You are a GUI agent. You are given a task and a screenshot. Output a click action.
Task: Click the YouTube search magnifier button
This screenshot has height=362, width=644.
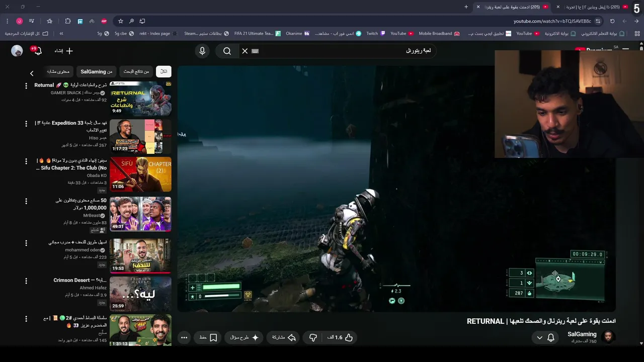227,51
